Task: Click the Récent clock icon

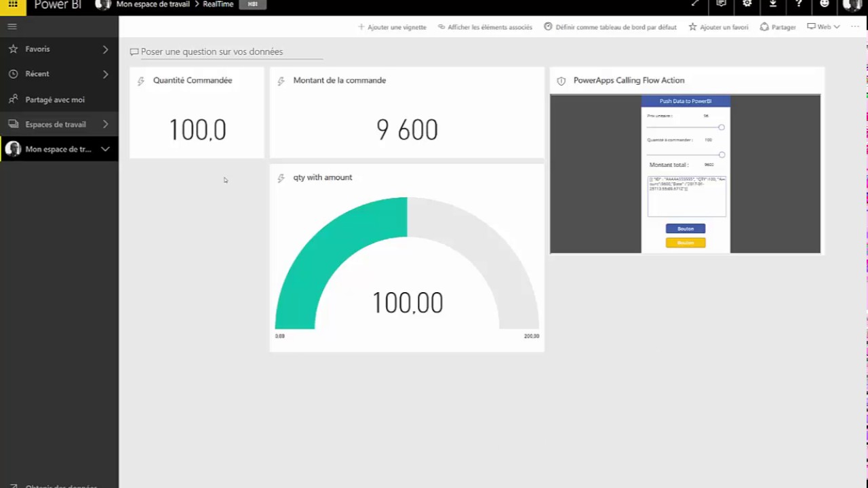Action: (x=13, y=74)
